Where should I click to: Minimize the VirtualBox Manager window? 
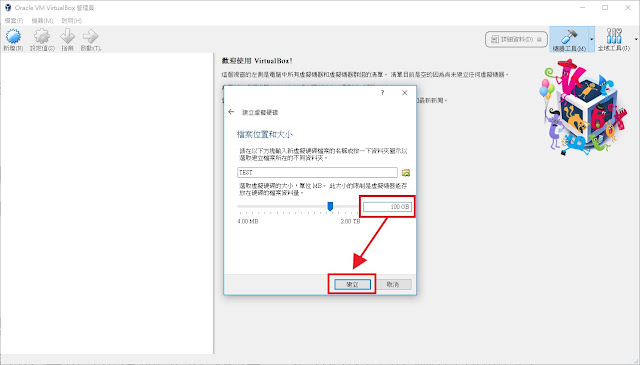[582, 8]
